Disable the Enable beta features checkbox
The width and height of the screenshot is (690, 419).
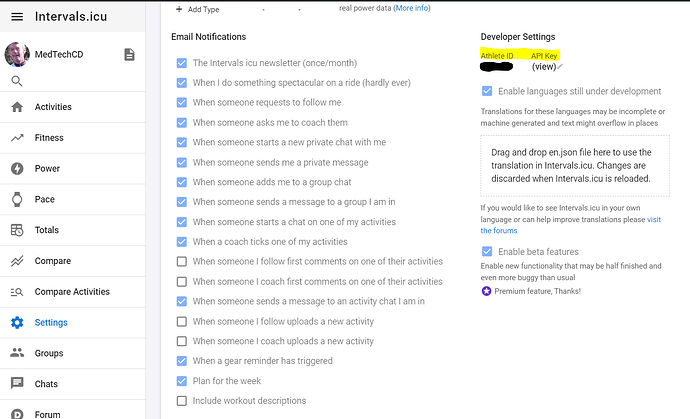(x=487, y=252)
